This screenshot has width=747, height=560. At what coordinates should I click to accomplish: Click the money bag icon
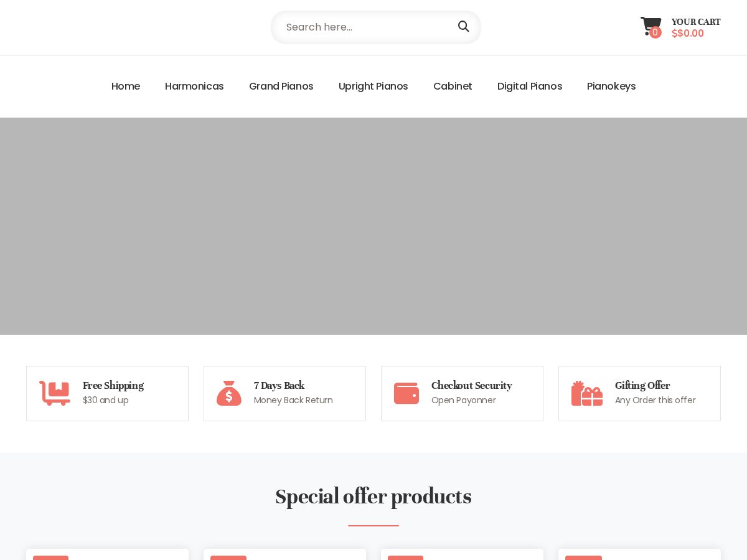coord(229,393)
